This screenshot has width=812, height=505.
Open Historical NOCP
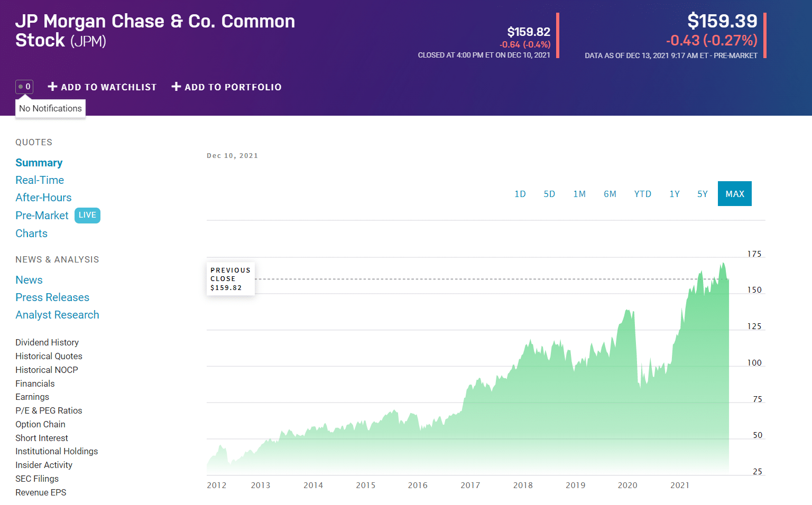[x=47, y=370]
